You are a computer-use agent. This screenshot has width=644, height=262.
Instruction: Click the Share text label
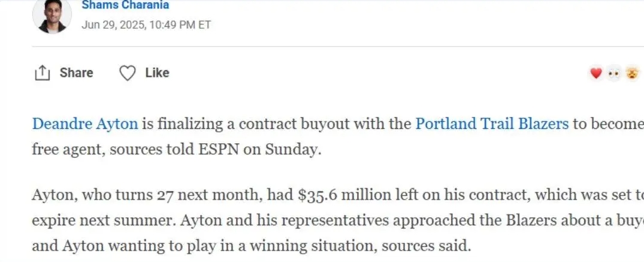click(x=77, y=73)
